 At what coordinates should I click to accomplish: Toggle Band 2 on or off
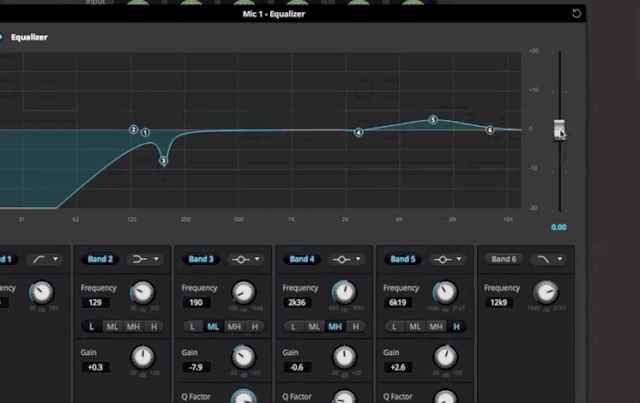coord(100,259)
